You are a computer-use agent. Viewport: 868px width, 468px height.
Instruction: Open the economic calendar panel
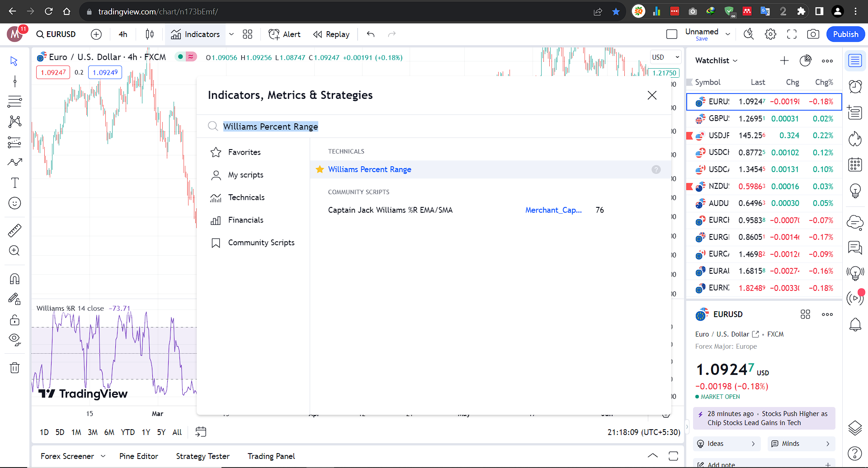click(x=855, y=164)
